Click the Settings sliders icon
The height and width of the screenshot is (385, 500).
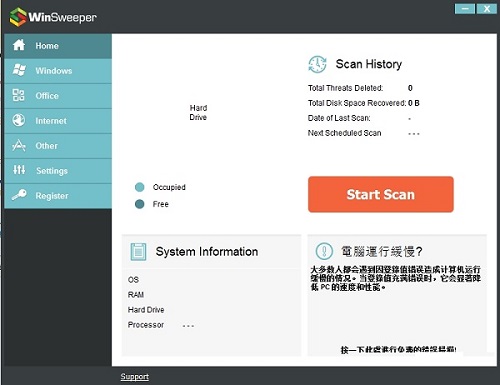click(19, 170)
